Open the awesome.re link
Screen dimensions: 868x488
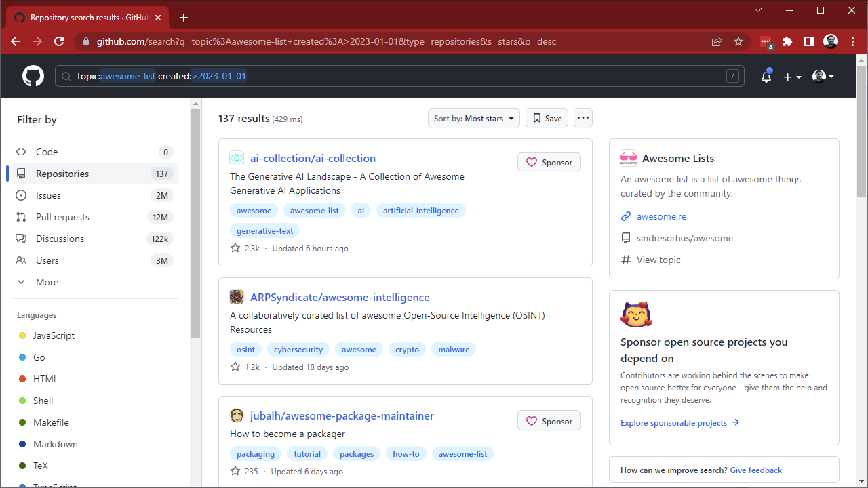tap(661, 216)
